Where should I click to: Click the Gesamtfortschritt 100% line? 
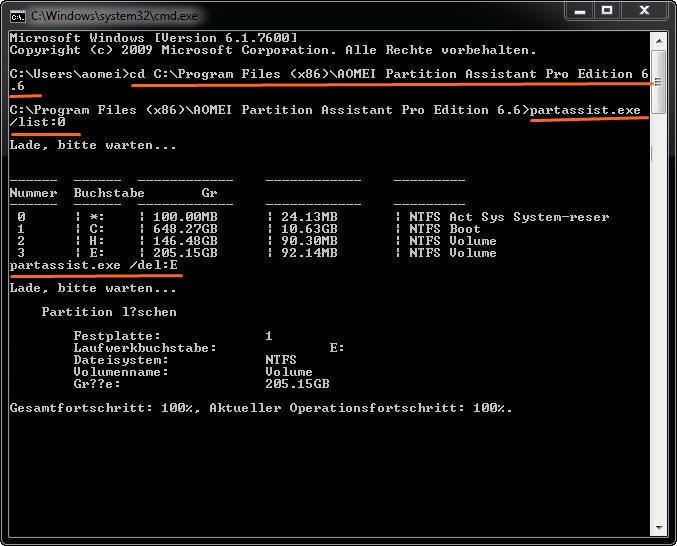point(261,408)
